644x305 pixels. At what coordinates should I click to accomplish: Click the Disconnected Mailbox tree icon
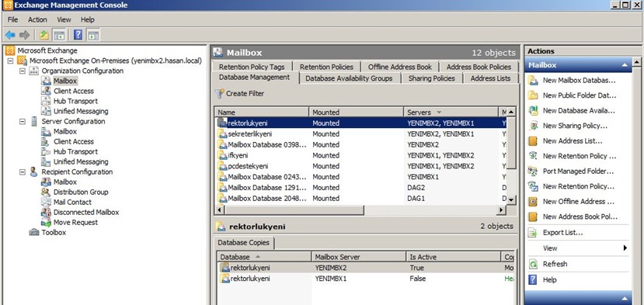point(46,212)
